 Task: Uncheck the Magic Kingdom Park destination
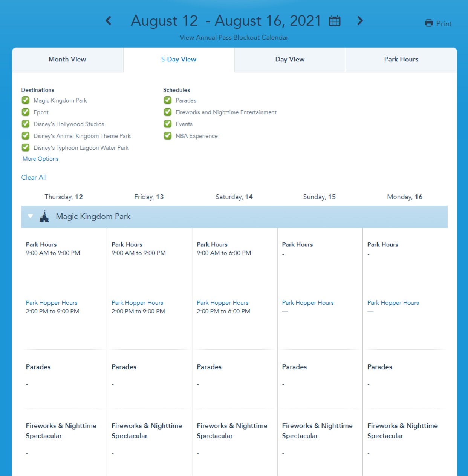[26, 100]
